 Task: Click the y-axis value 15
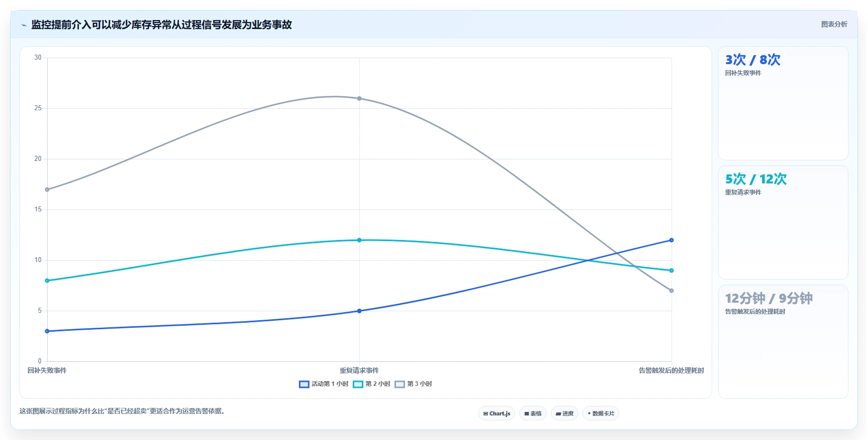coord(38,209)
